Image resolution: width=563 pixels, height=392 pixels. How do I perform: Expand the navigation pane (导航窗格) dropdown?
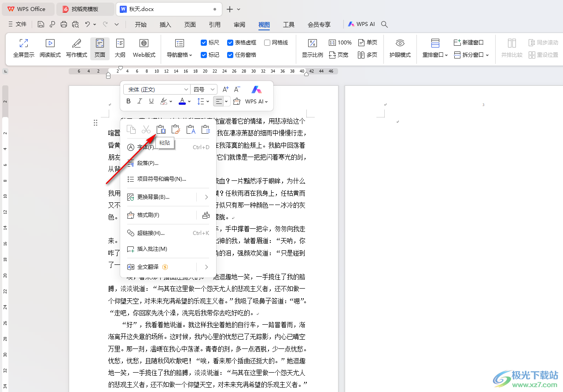coord(179,55)
